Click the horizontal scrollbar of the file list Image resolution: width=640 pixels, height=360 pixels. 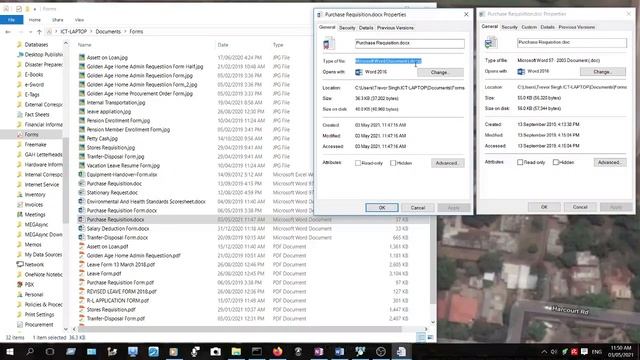(x=241, y=329)
